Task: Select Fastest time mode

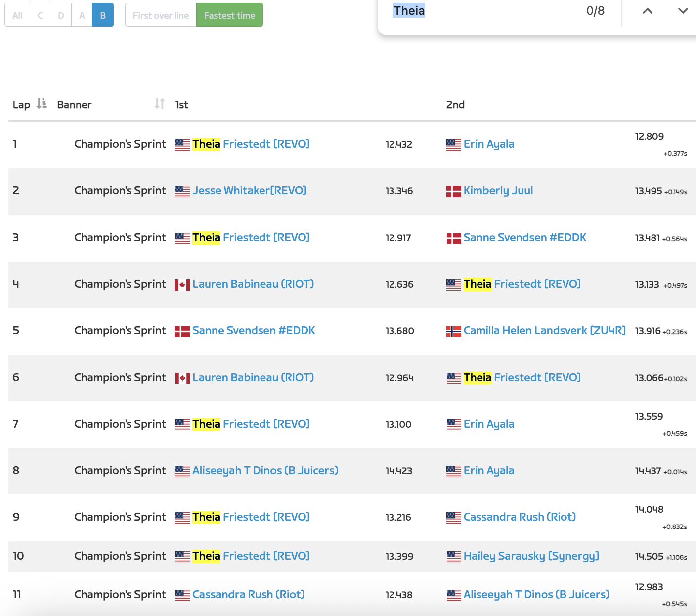Action: point(229,15)
